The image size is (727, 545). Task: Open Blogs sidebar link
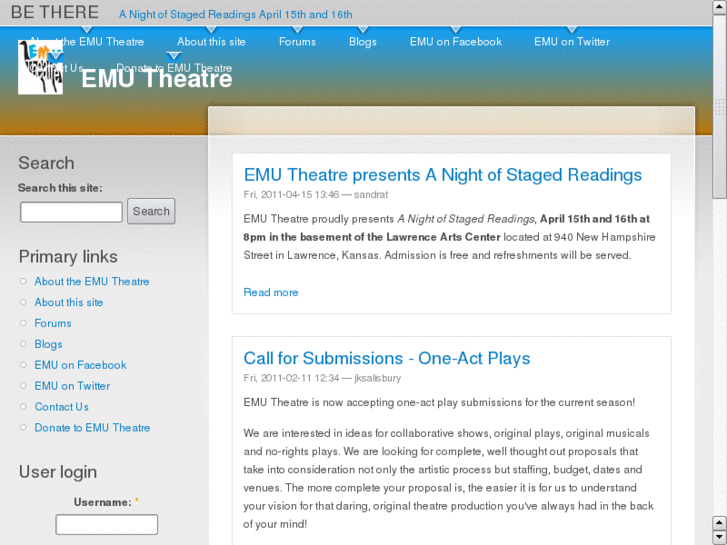click(x=48, y=344)
